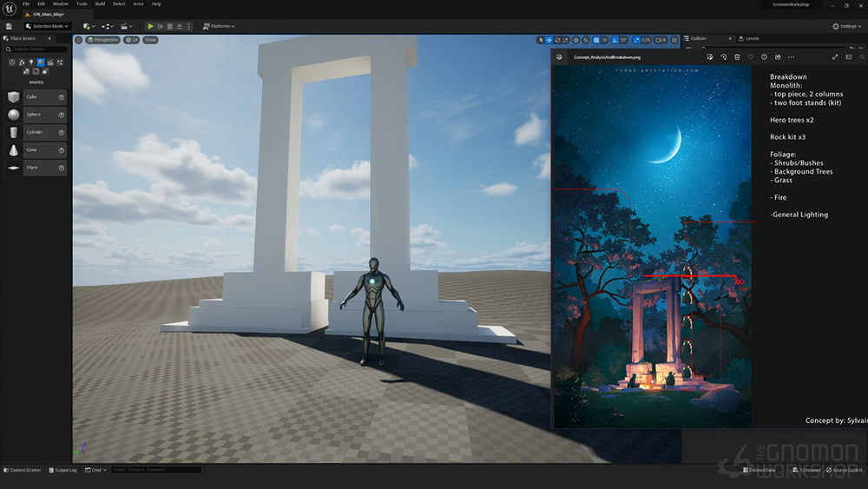Open the viewport options hamburger menu
The image size is (868, 489).
pos(79,40)
